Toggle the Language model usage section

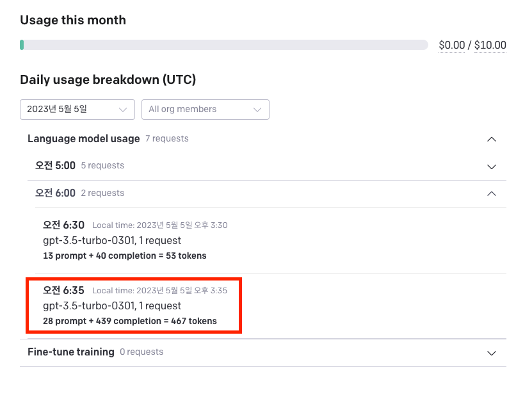coord(84,138)
